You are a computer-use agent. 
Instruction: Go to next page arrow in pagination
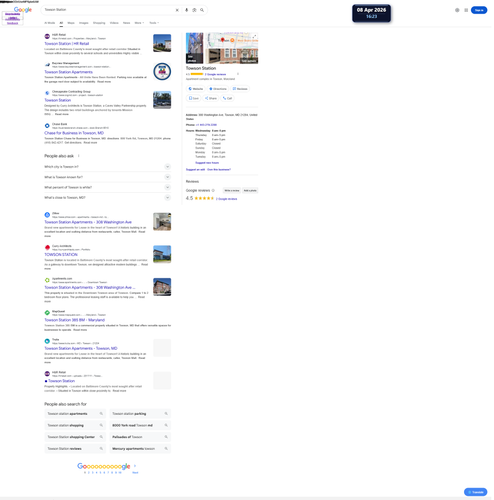click(135, 466)
